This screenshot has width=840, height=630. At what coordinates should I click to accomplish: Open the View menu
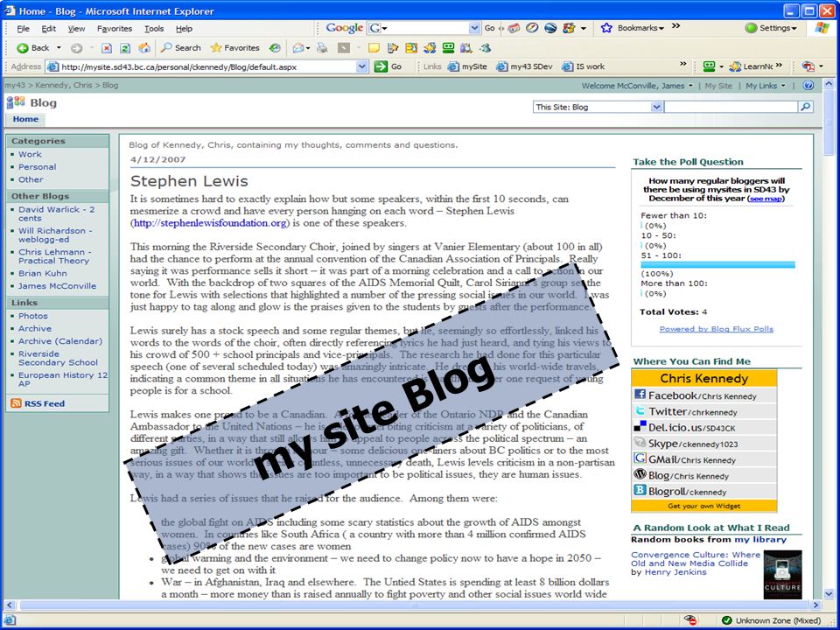[76, 29]
